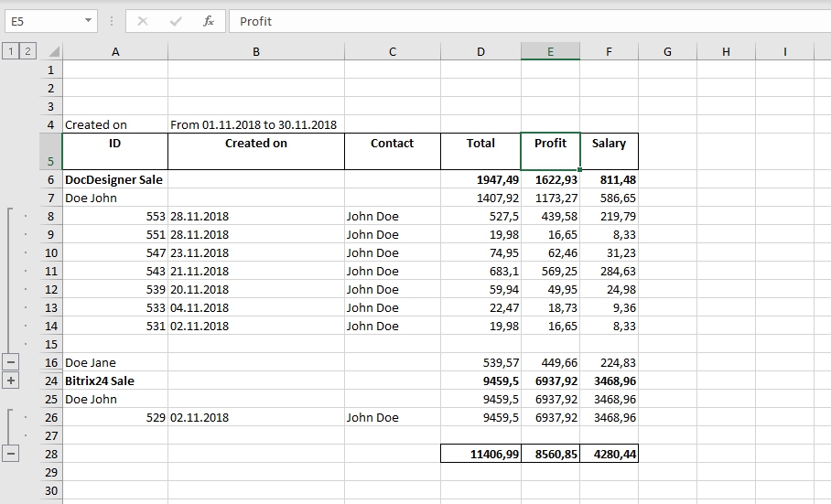831x504 pixels.
Task: Expand the group at row 24
Action: [11, 381]
